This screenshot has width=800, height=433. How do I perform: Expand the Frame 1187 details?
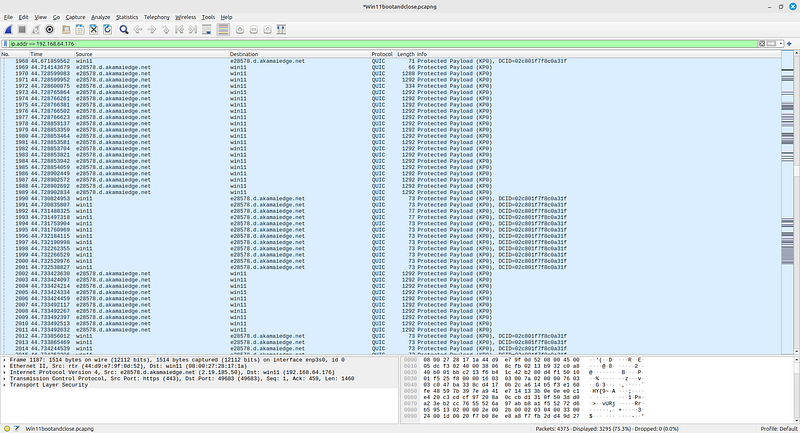click(x=5, y=360)
